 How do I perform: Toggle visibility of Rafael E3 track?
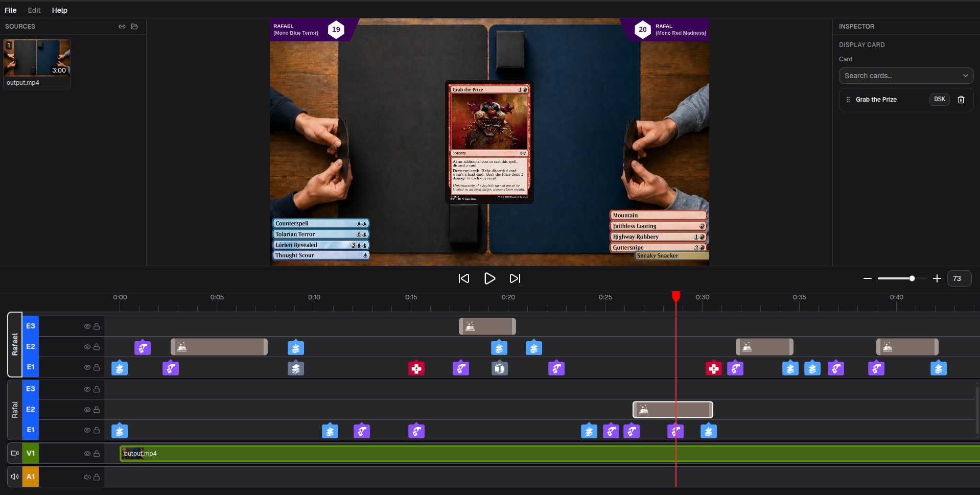pos(87,326)
